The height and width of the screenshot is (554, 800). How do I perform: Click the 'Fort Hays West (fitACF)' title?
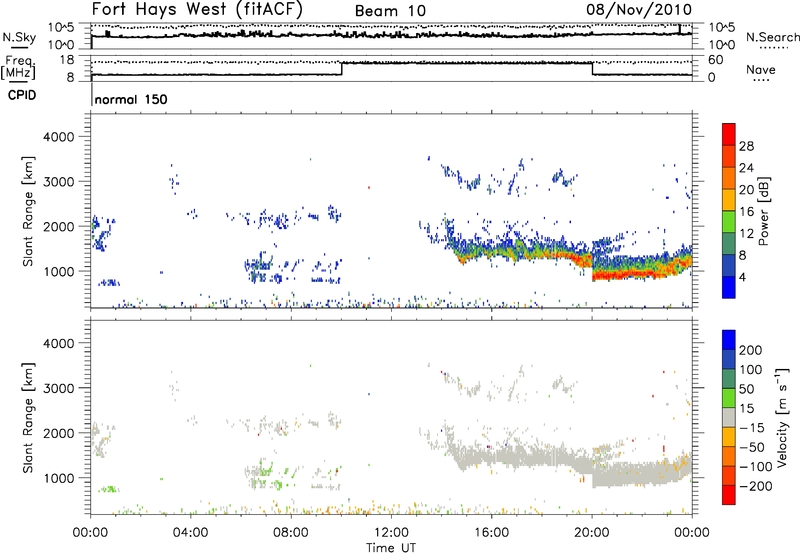pos(197,9)
